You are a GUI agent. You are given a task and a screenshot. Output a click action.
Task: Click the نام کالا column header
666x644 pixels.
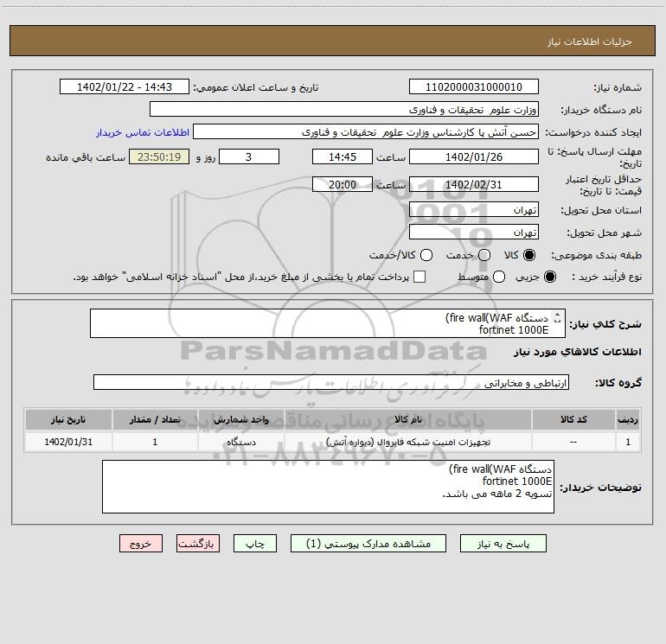(x=408, y=419)
